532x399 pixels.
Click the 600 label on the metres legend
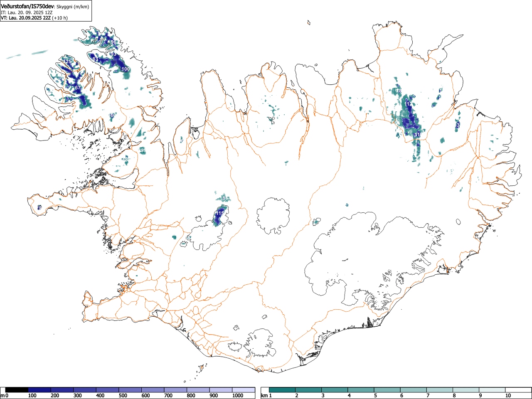(x=145, y=396)
